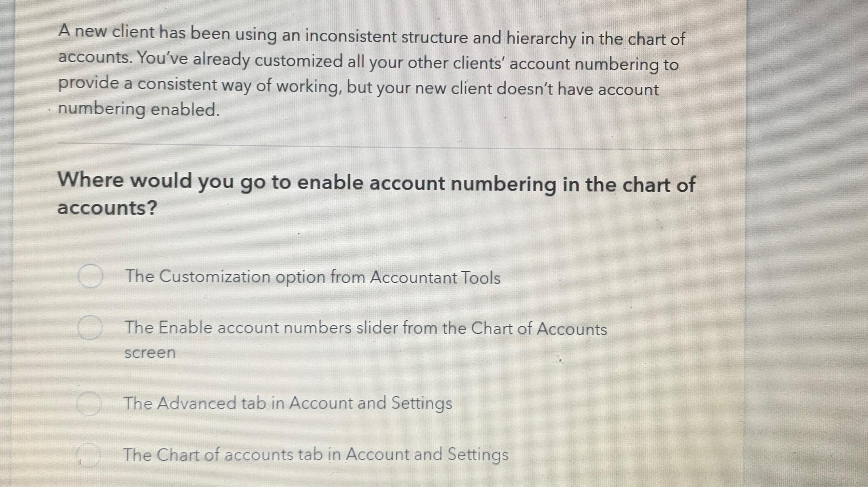Click the Advanced tab answer text
This screenshot has width=868, height=487.
pos(289,403)
